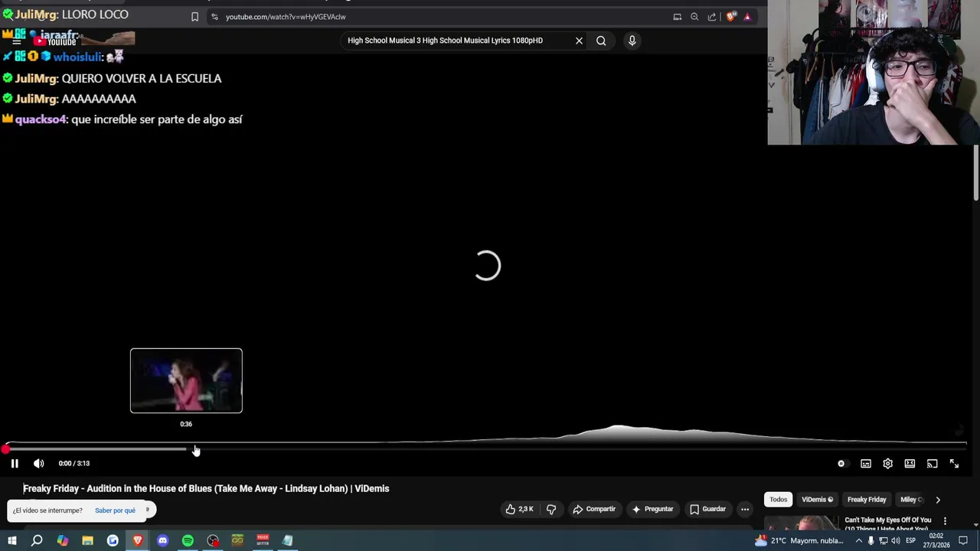Click the page scrollbar on the right
This screenshot has width=980, height=551.
tap(976, 172)
